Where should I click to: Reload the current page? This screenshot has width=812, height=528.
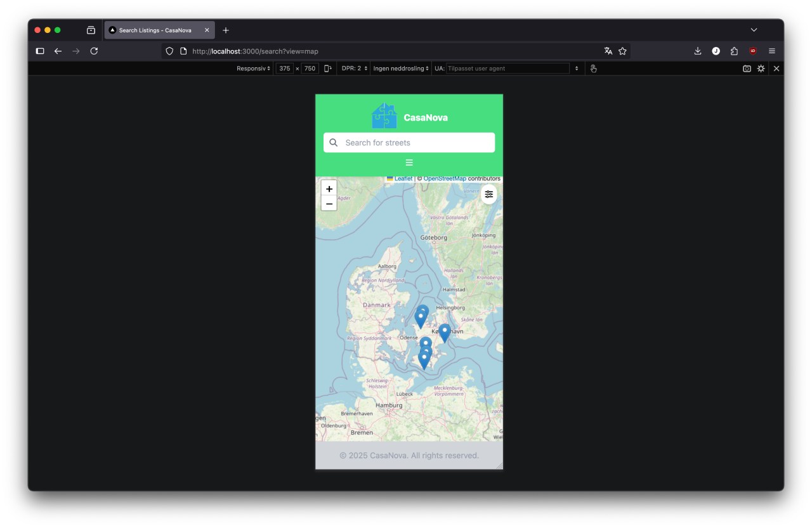point(94,51)
